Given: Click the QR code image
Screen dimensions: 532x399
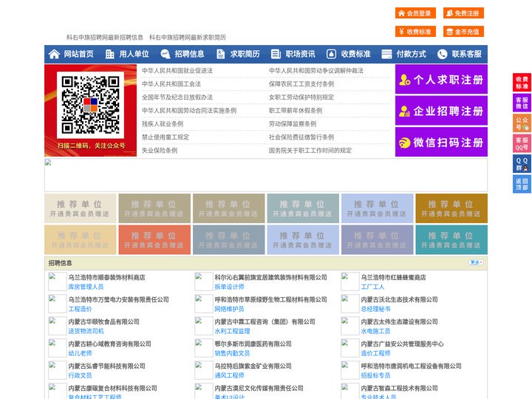Looking at the screenshot, I should point(90,105).
